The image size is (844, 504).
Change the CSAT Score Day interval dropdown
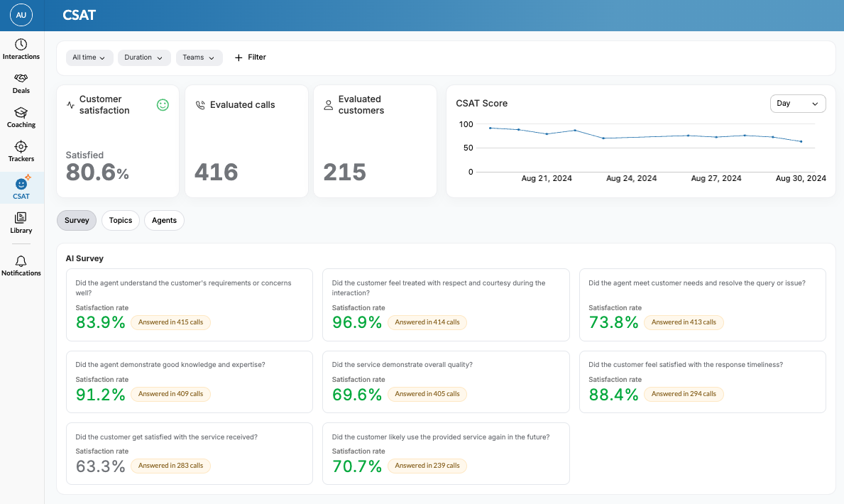point(798,104)
